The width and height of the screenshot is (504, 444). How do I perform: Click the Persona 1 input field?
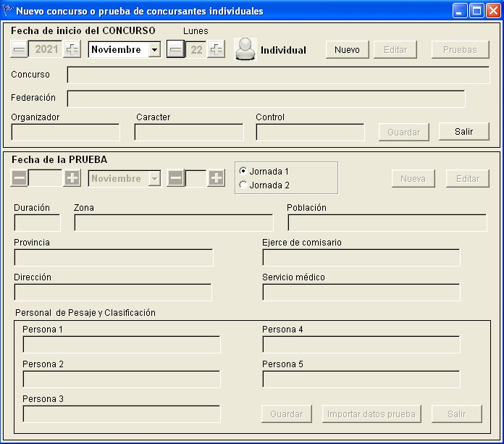[x=121, y=344]
